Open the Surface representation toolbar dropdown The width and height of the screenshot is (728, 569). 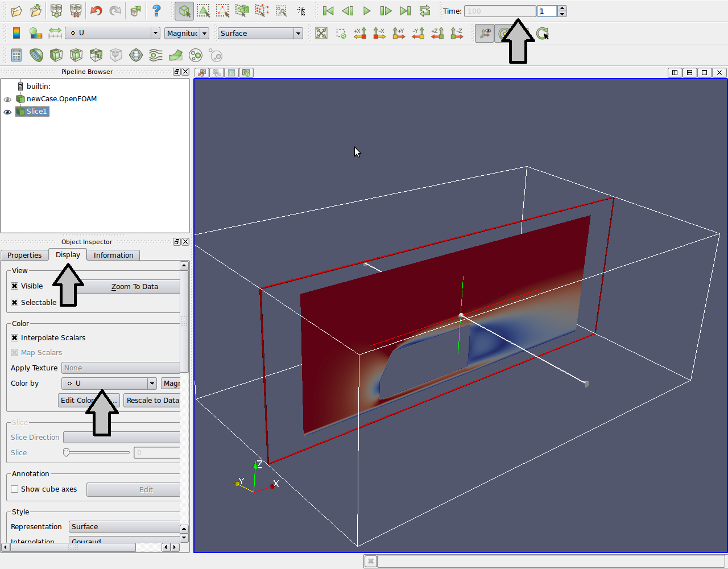click(x=260, y=34)
